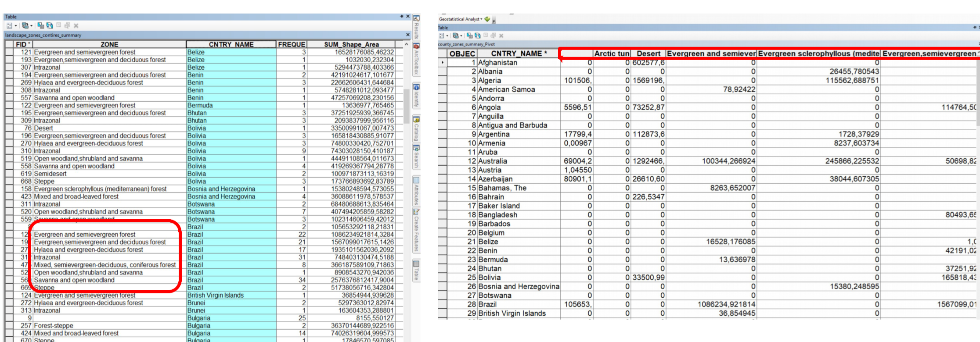980x342 pixels.
Task: Click the CNTRY_NAME header in pivot table
Action: pyautogui.click(x=518, y=53)
